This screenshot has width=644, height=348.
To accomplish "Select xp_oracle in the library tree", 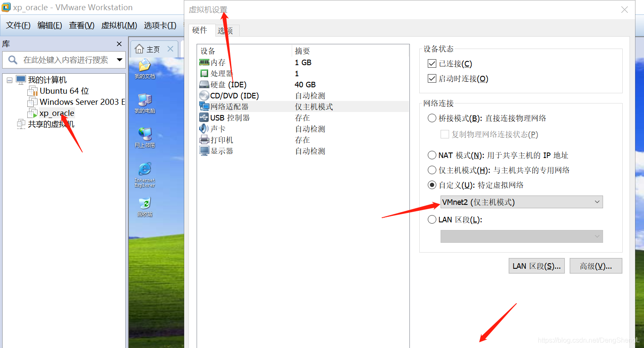I will point(57,113).
